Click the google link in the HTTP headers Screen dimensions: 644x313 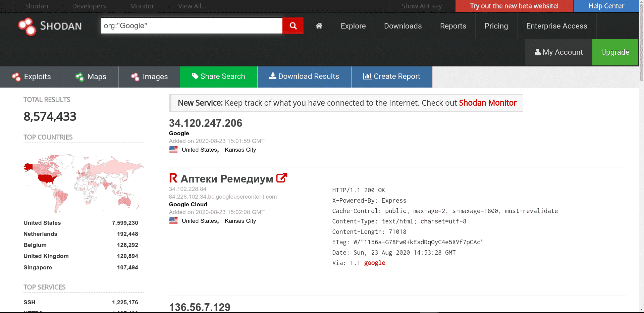(374, 263)
